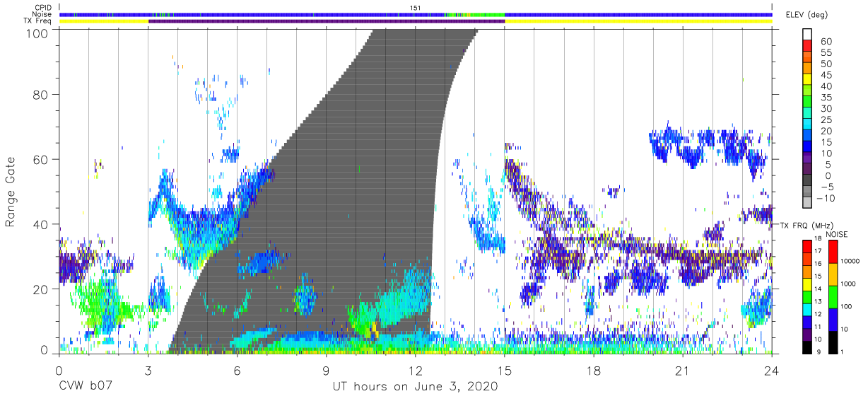Viewport: 868px width, 401px height.
Task: Click the x-axis tick label '12'
Action: tap(415, 371)
